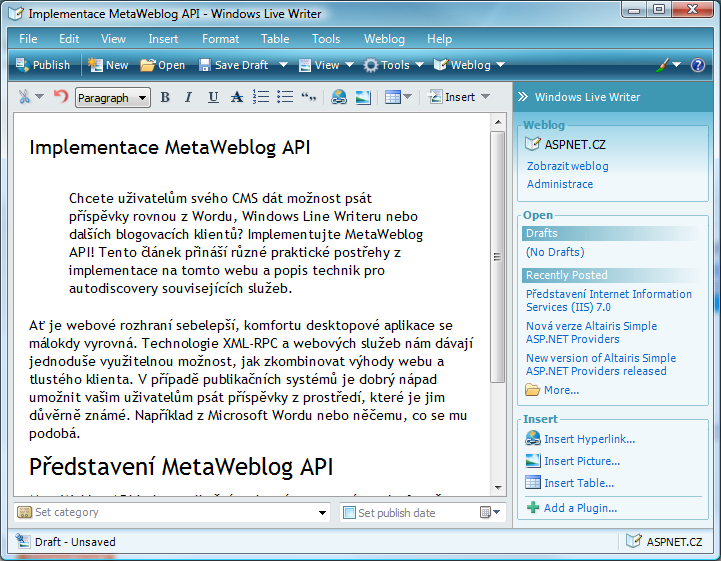This screenshot has height=561, width=721.
Task: Toggle bold formatting
Action: 165,97
